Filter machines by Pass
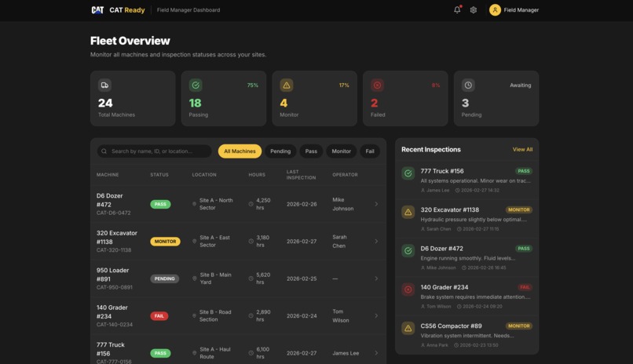The image size is (633, 364). 311,151
